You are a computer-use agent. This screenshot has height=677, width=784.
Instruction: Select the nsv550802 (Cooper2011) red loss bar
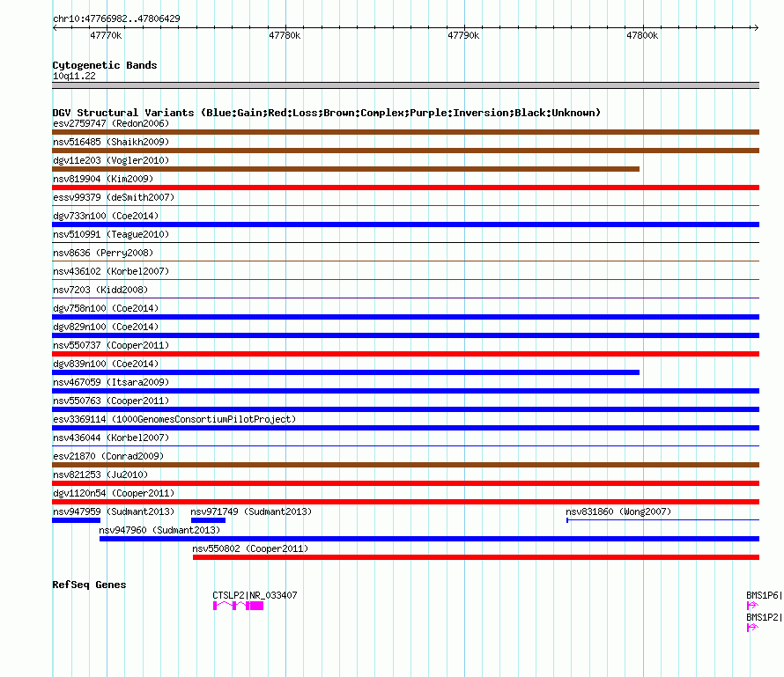[x=476, y=557]
